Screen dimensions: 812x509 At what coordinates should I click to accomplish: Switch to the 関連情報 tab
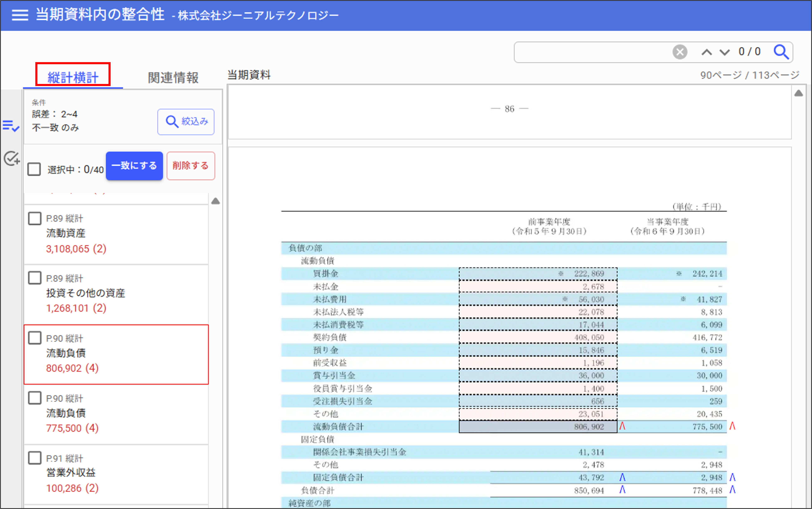[173, 78]
